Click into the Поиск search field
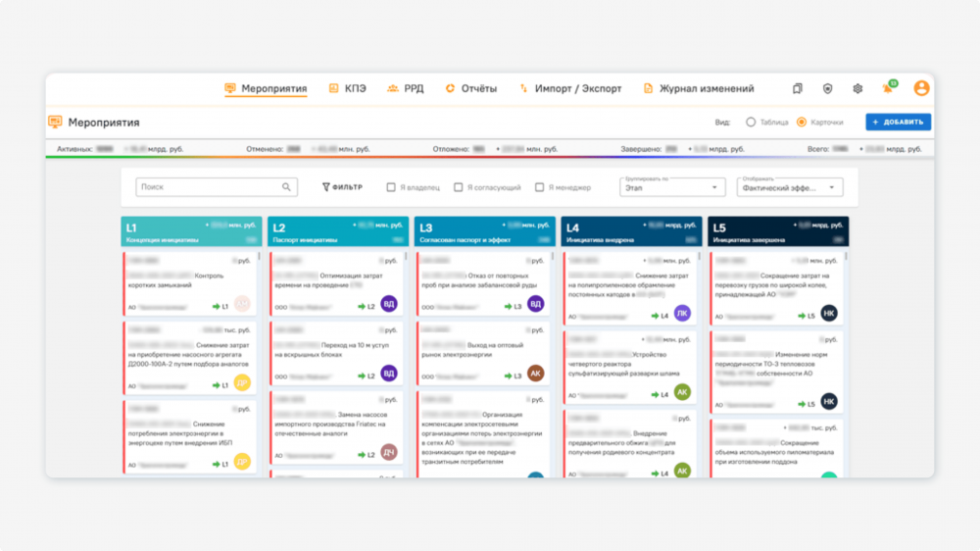The height and width of the screenshot is (551, 980). pyautogui.click(x=217, y=187)
